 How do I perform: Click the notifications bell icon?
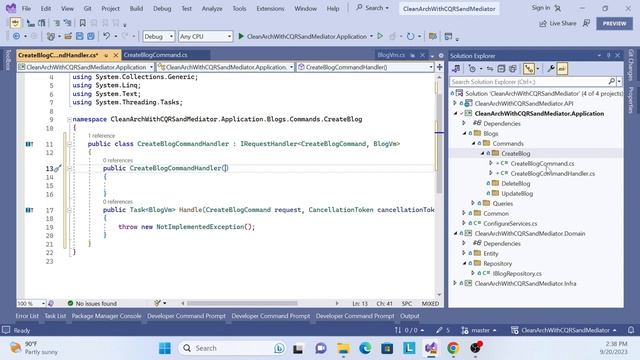tap(631, 330)
